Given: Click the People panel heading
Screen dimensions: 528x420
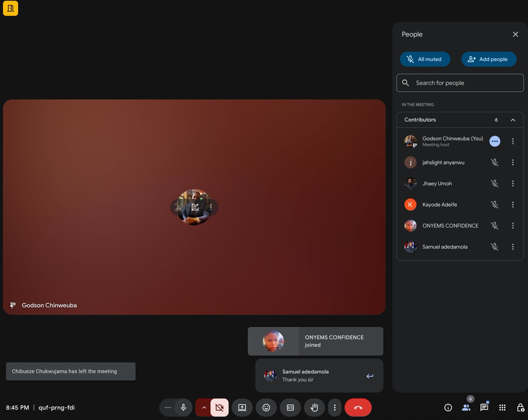Looking at the screenshot, I should (x=412, y=34).
